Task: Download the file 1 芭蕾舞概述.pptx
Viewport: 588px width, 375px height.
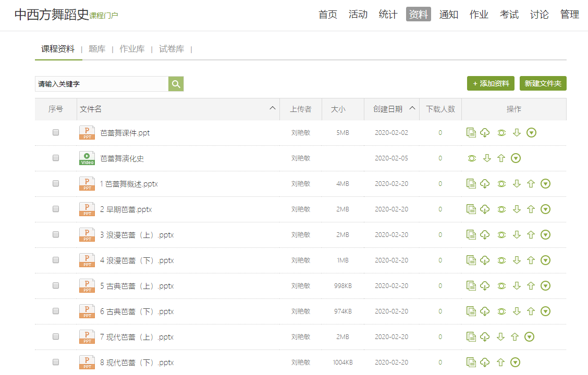Action: coord(485,183)
